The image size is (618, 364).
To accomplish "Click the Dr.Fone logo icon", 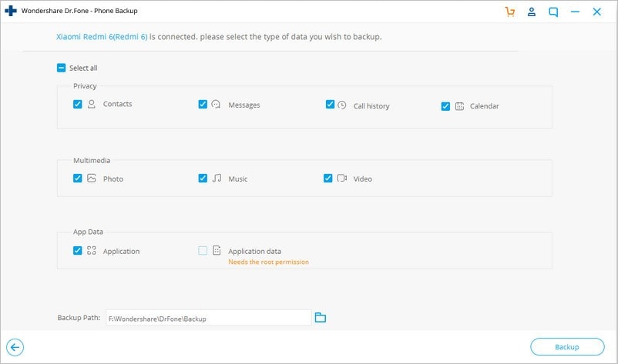I will [11, 12].
